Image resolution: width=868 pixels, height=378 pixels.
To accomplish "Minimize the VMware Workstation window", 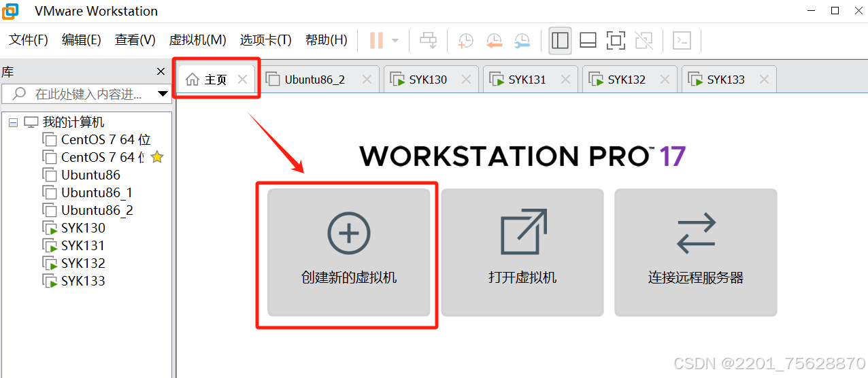I will coord(810,11).
